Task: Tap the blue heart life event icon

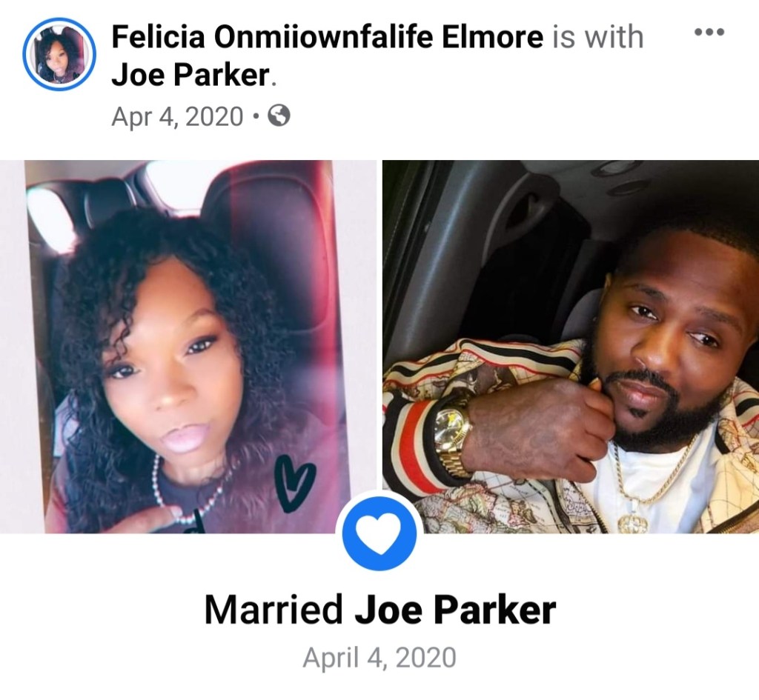Action: point(379,533)
